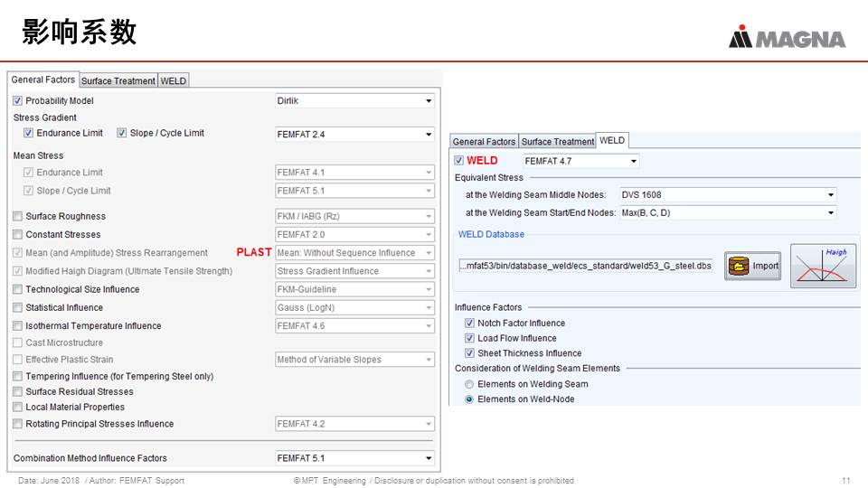Toggle the Probability Model checkbox
The image size is (868, 488).
[18, 101]
